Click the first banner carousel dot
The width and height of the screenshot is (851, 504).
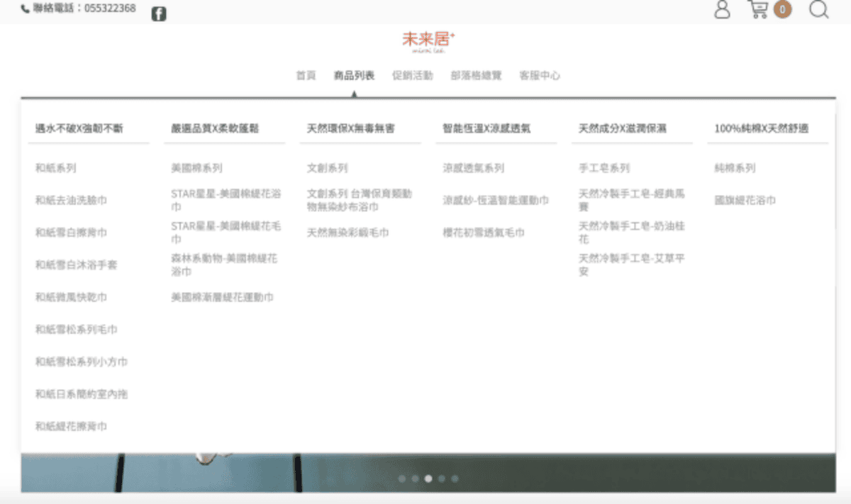402,478
